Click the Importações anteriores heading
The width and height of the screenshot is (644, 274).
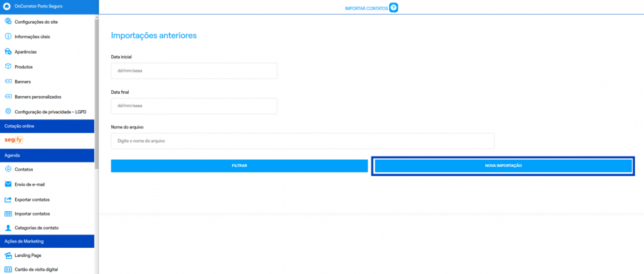pos(154,36)
